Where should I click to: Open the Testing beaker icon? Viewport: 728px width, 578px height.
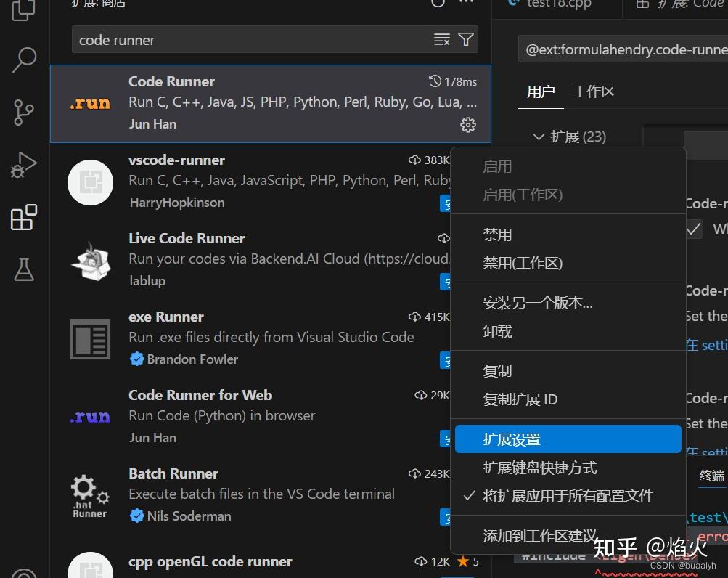tap(23, 269)
